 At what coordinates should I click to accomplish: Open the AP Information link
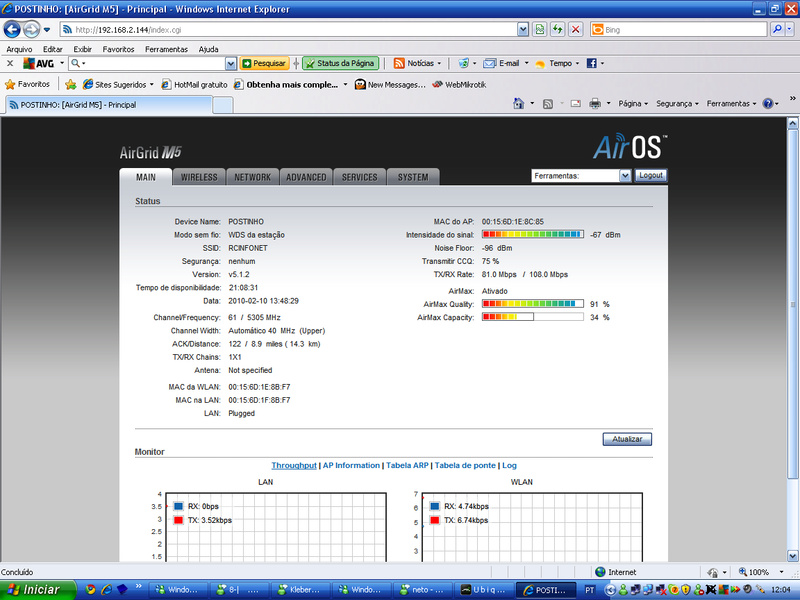tap(351, 465)
